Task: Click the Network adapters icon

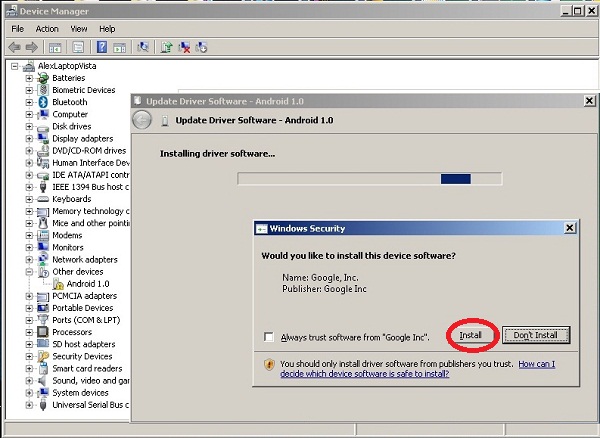Action: [43, 259]
